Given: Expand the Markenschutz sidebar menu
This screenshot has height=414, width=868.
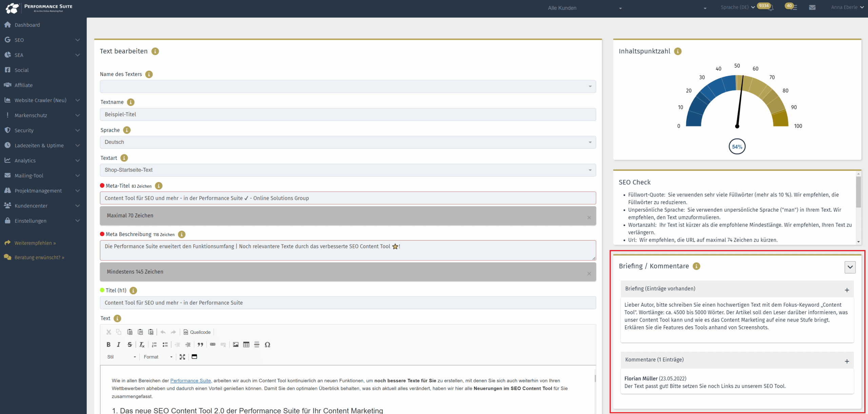Looking at the screenshot, I should (x=43, y=115).
